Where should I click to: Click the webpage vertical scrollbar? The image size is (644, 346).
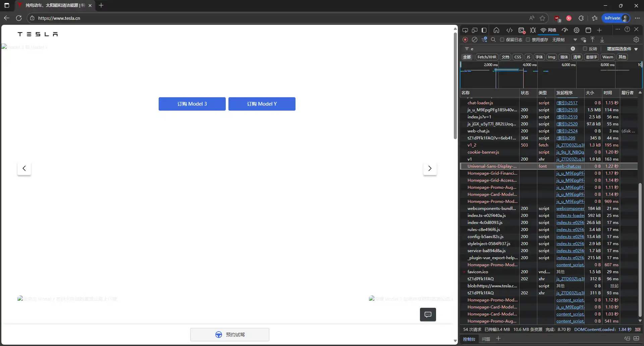(455, 85)
